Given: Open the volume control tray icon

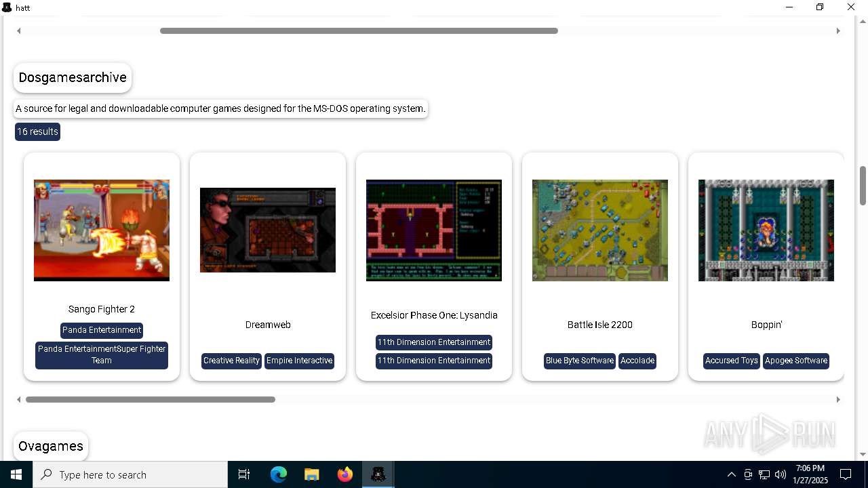Looking at the screenshot, I should point(781,474).
